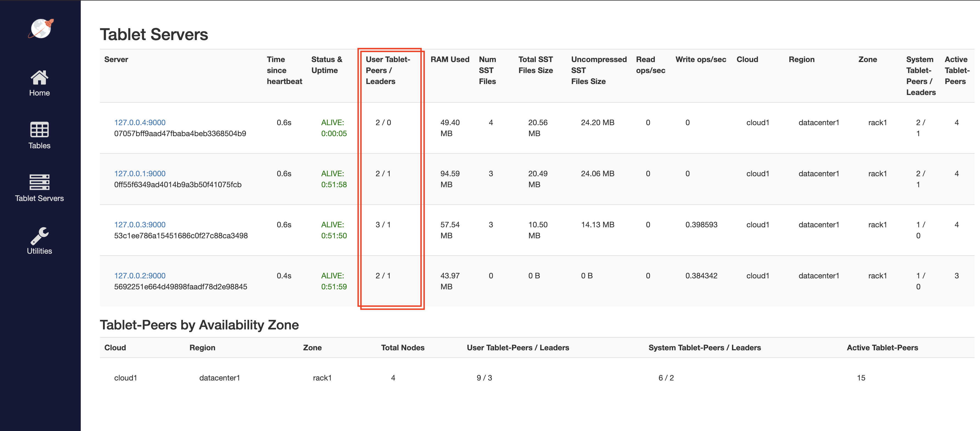The height and width of the screenshot is (431, 980).
Task: Open Utilities sidebar label
Action: 39,251
